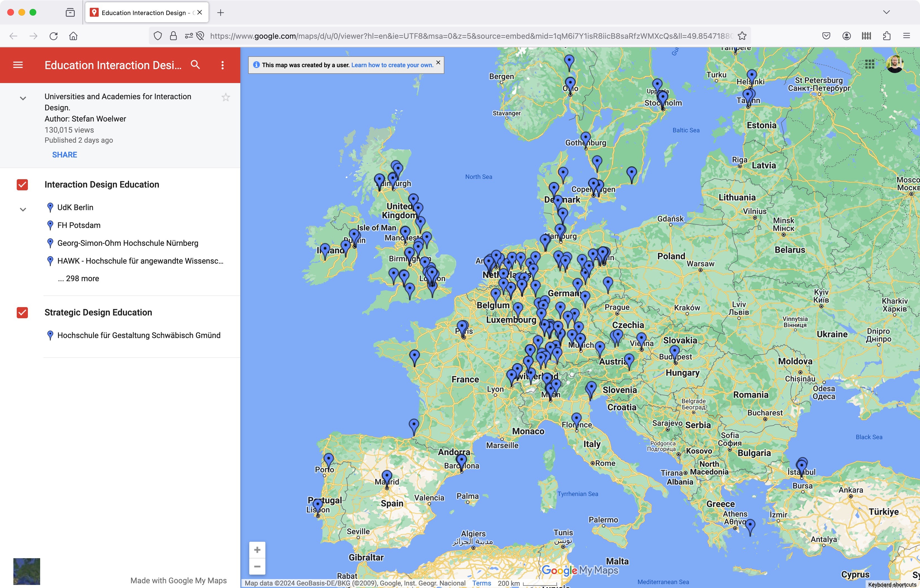Image resolution: width=920 pixels, height=588 pixels.
Task: Star this map using the star icon
Action: click(x=226, y=97)
